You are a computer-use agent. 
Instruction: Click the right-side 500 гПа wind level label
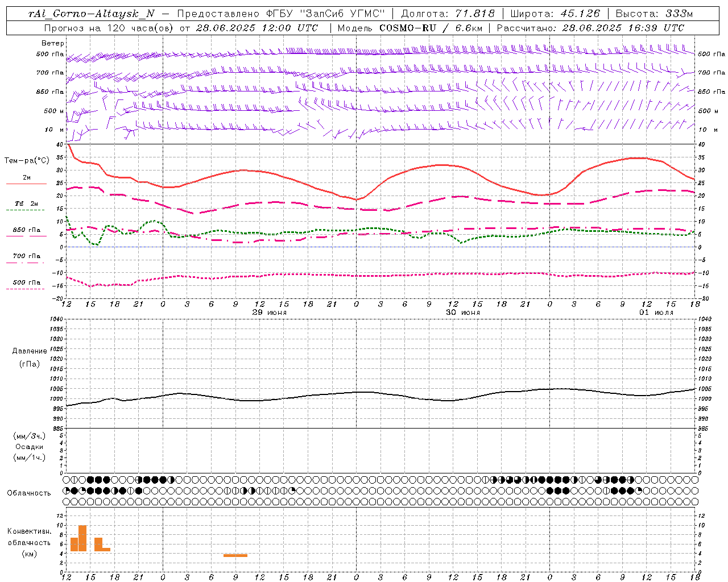[712, 54]
